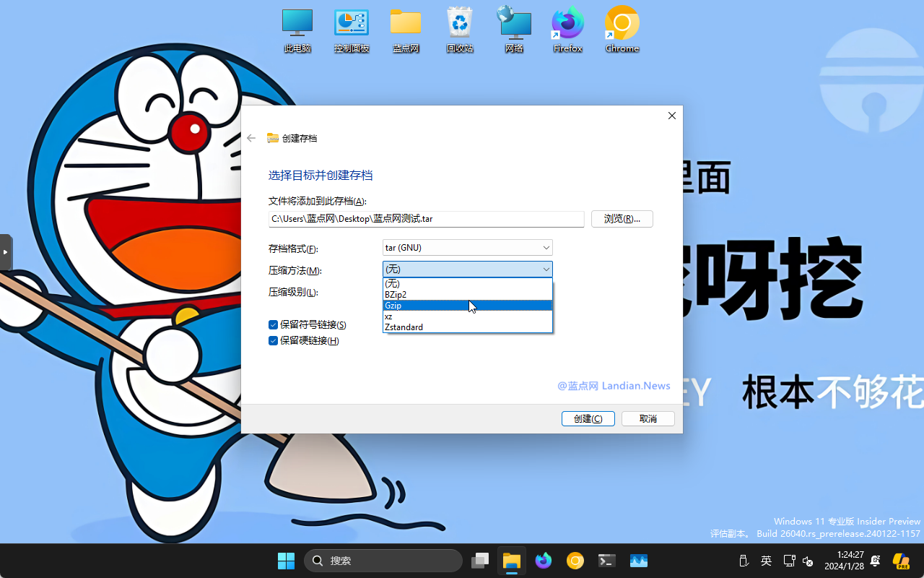Launch the Firefox desktop shortcut
The image size is (924, 578).
click(568, 30)
